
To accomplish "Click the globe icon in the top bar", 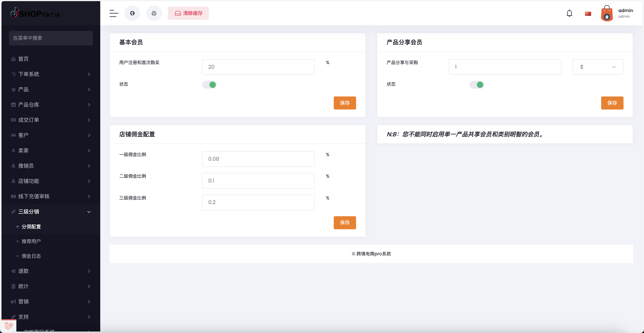I will click(132, 13).
